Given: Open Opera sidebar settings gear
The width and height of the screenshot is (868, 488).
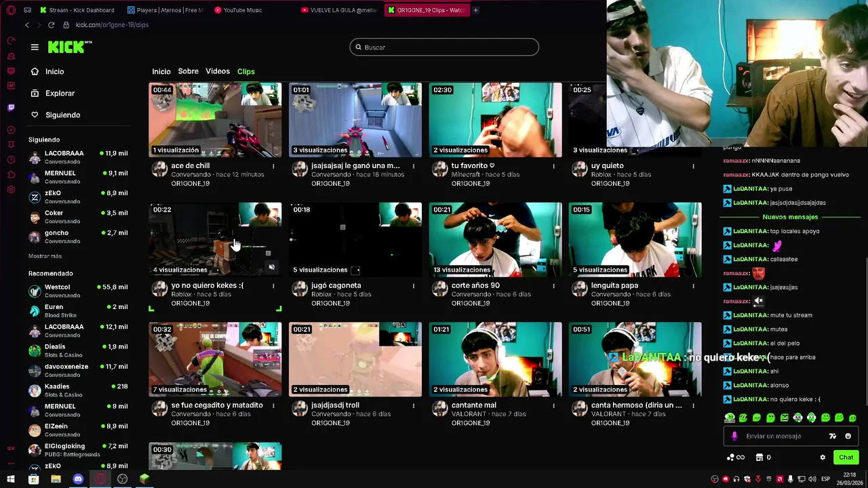Looking at the screenshot, I should click(x=11, y=189).
